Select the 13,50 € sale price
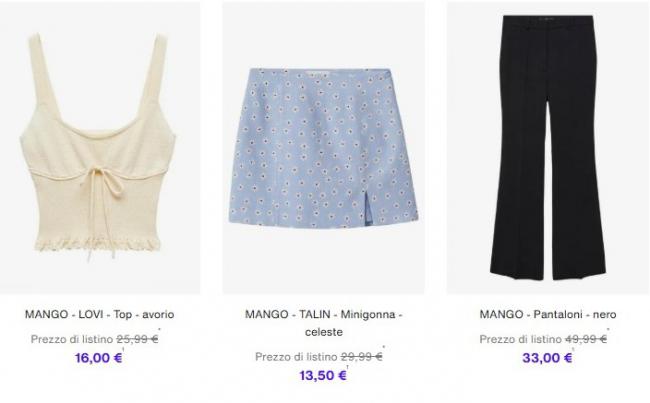This screenshot has width=650, height=403. [x=323, y=375]
